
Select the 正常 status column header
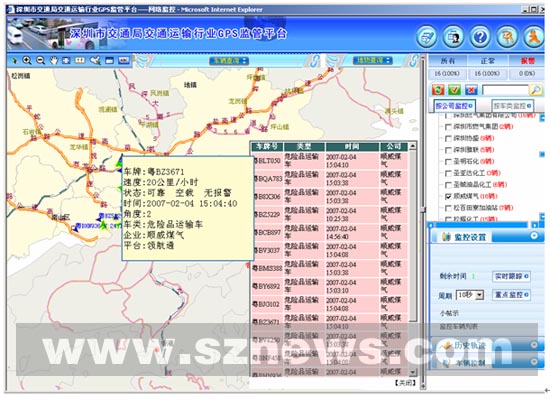[488, 61]
